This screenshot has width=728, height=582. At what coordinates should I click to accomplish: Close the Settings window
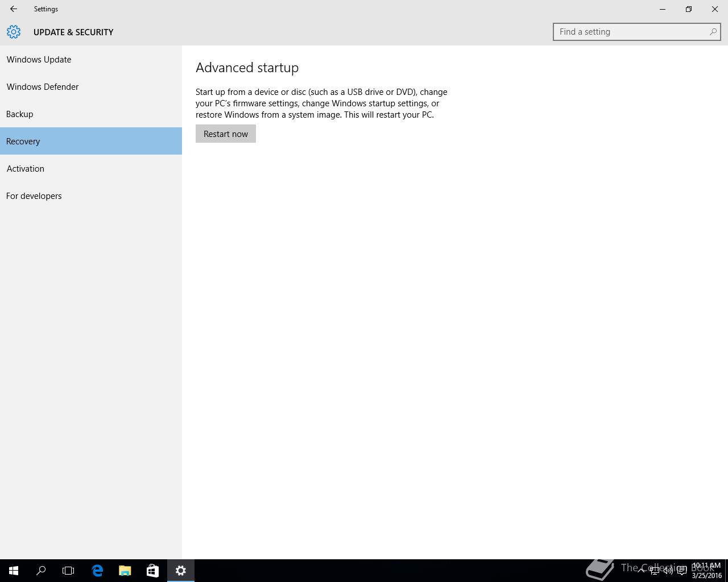pos(715,9)
